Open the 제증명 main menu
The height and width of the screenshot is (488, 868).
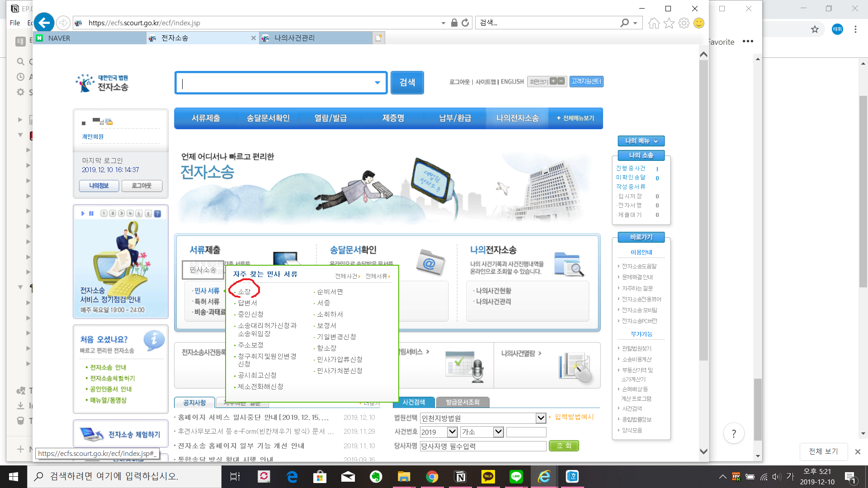pos(393,118)
